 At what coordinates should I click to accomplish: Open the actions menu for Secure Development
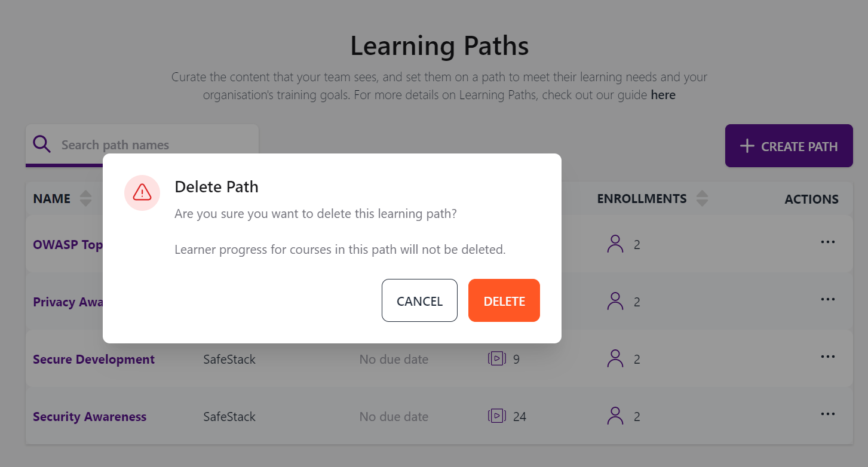[x=828, y=357]
